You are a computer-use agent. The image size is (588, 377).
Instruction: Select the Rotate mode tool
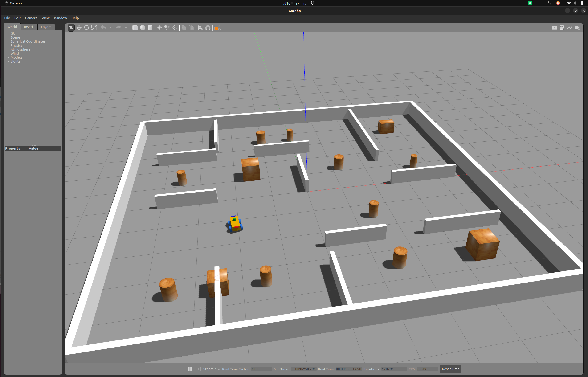[x=86, y=28]
